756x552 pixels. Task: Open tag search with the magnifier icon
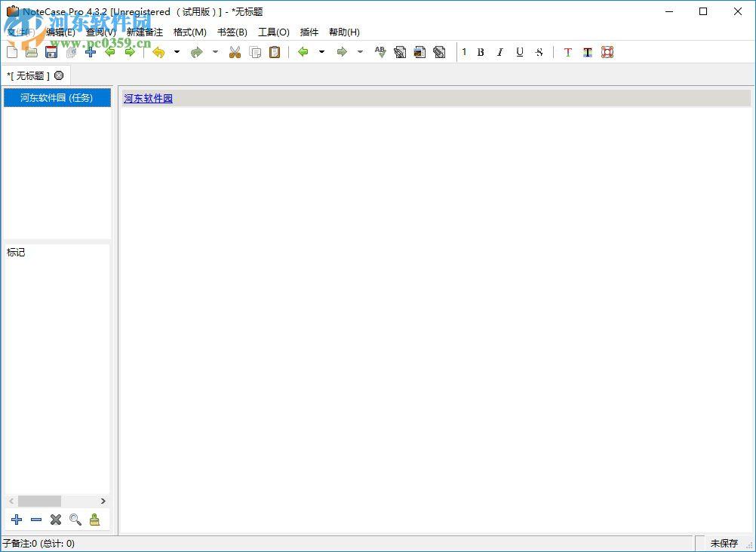[x=75, y=520]
